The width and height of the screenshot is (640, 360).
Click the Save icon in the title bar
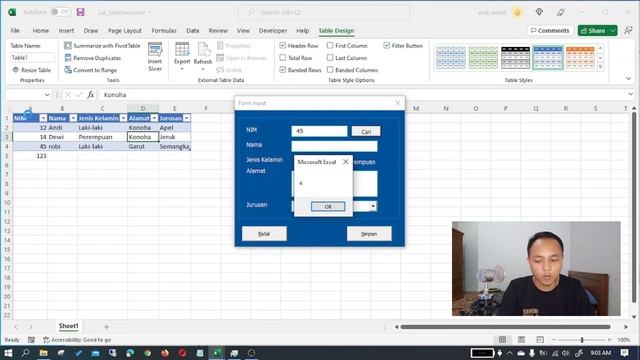coord(80,12)
